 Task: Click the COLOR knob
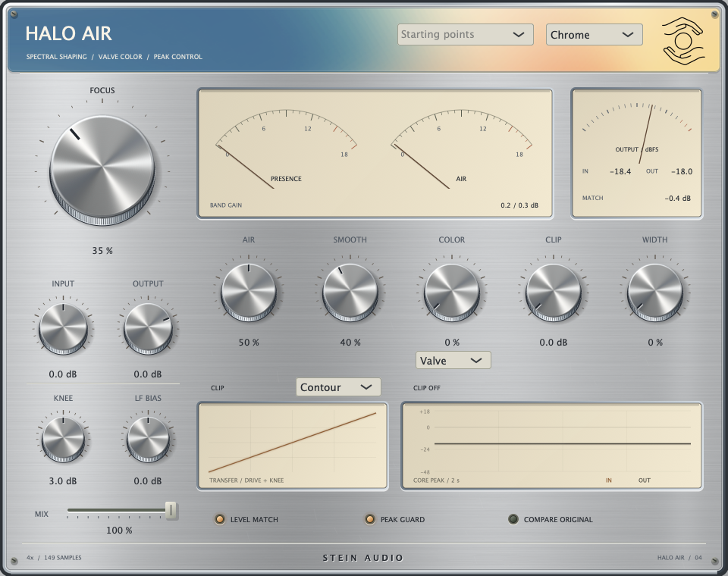tap(452, 293)
